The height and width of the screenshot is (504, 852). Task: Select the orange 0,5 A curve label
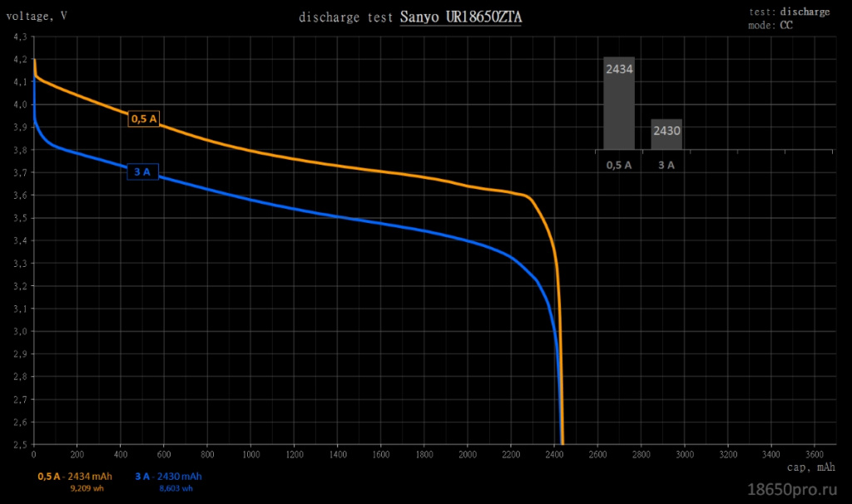coord(143,119)
